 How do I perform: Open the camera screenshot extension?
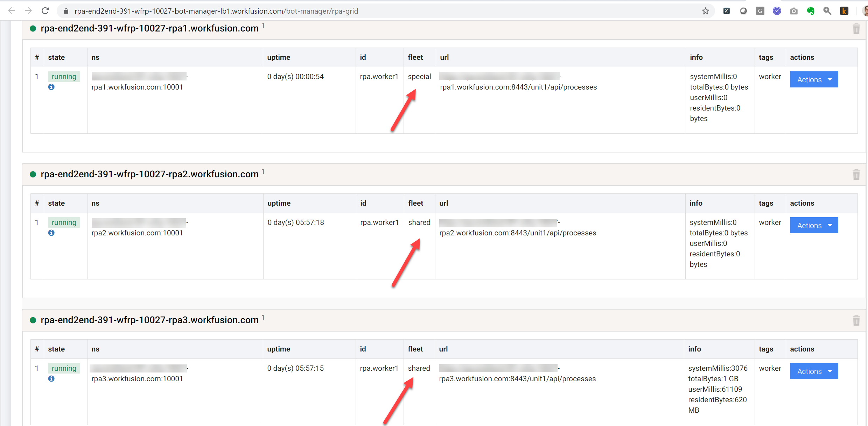[794, 11]
